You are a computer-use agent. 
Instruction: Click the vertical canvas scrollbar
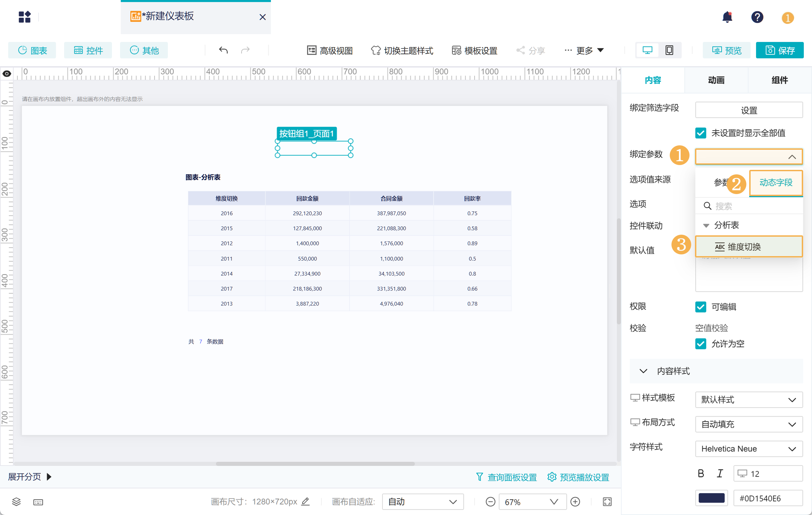click(x=618, y=271)
